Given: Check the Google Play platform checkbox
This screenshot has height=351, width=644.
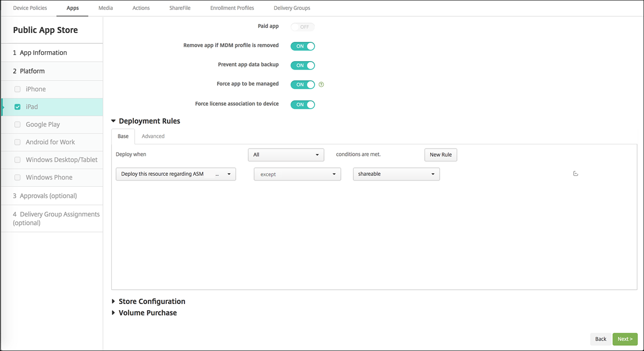Looking at the screenshot, I should (17, 124).
